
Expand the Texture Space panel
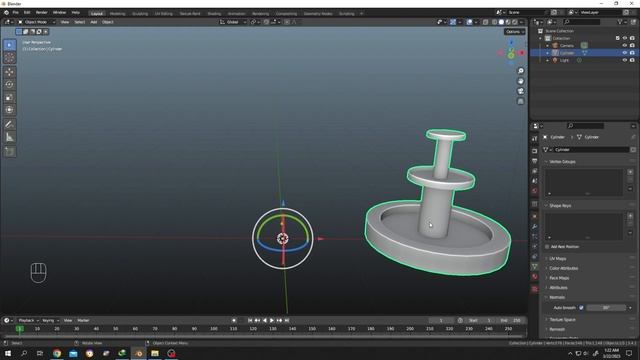pos(562,320)
